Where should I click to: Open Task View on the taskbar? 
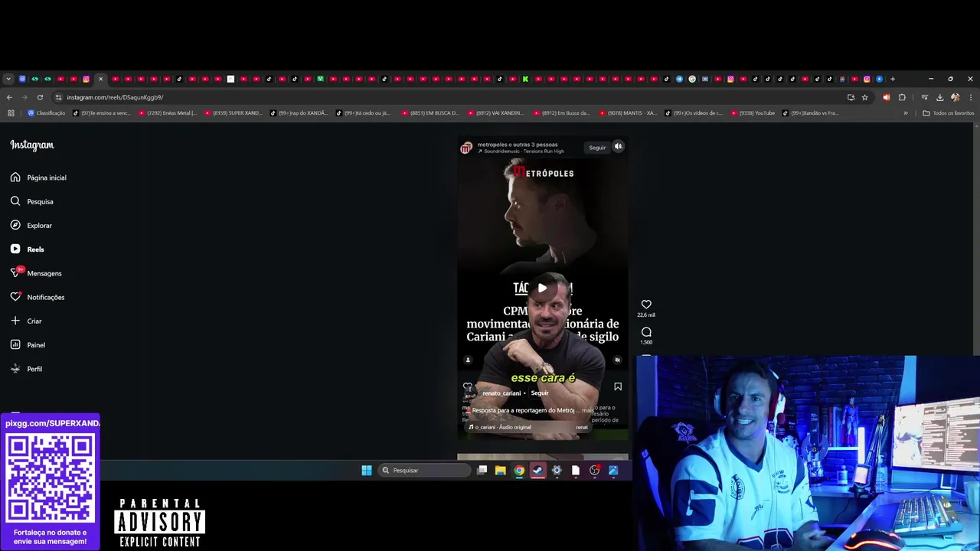tap(482, 470)
